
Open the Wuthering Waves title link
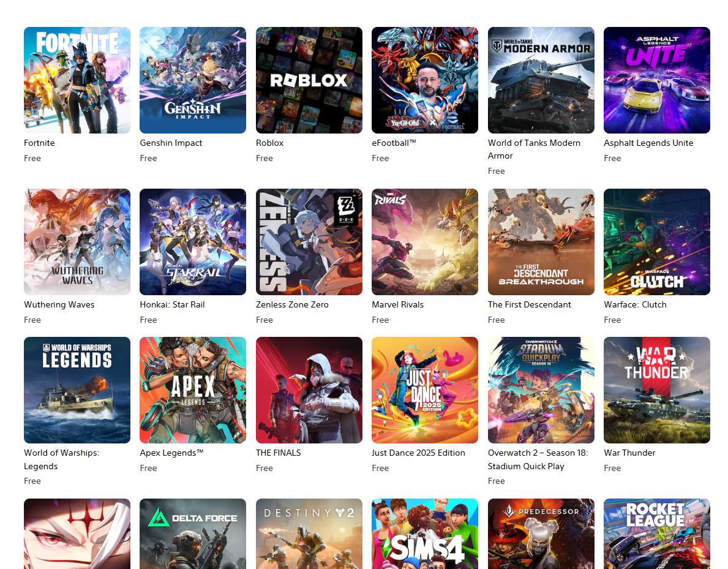click(x=59, y=304)
